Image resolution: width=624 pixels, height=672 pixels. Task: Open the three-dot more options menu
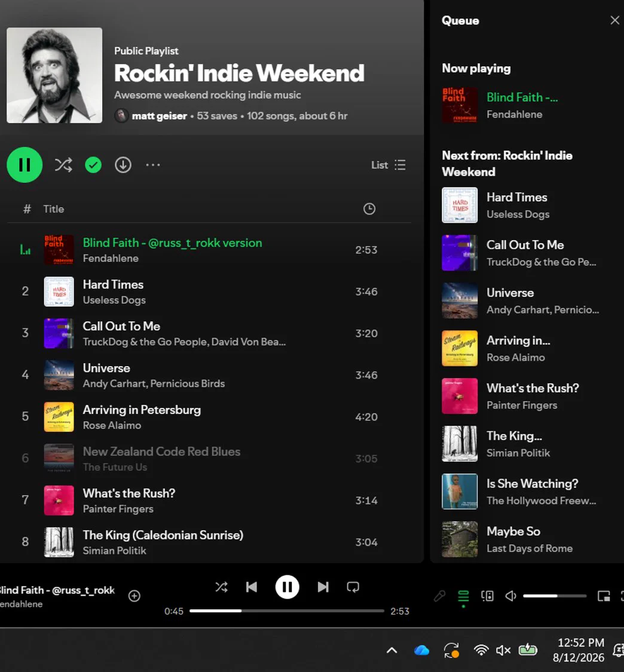152,165
